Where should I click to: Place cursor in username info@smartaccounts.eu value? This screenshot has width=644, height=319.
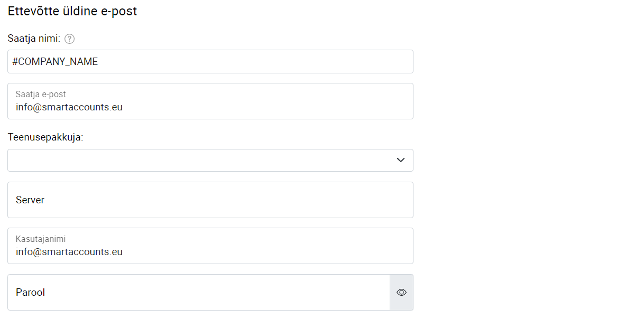coord(69,252)
